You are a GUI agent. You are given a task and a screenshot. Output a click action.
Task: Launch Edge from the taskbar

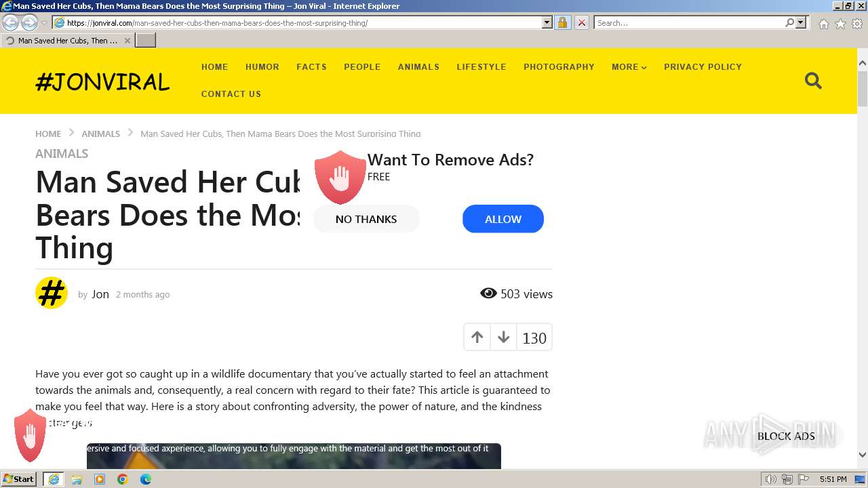[146, 479]
